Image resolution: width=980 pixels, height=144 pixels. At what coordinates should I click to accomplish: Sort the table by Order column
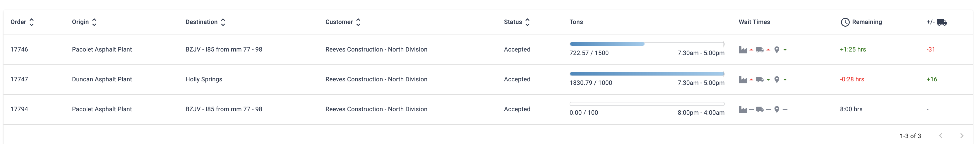coord(32,22)
